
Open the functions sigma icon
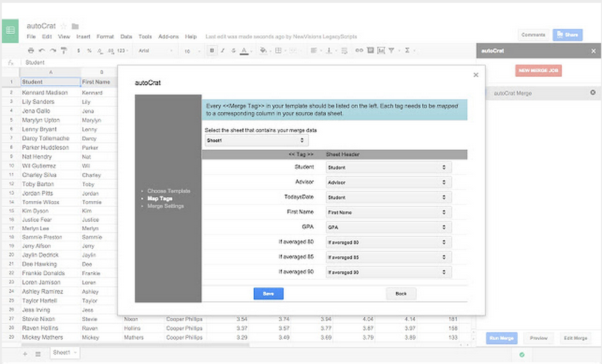(408, 51)
